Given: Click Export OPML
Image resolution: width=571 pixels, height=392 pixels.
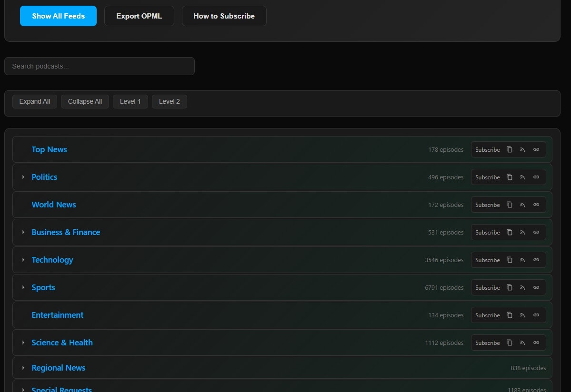Looking at the screenshot, I should click(139, 16).
